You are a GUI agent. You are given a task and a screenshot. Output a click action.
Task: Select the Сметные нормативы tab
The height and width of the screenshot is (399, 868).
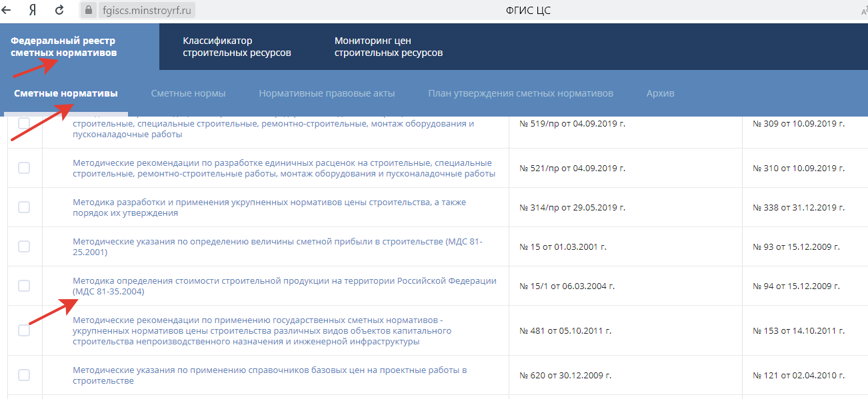66,93
